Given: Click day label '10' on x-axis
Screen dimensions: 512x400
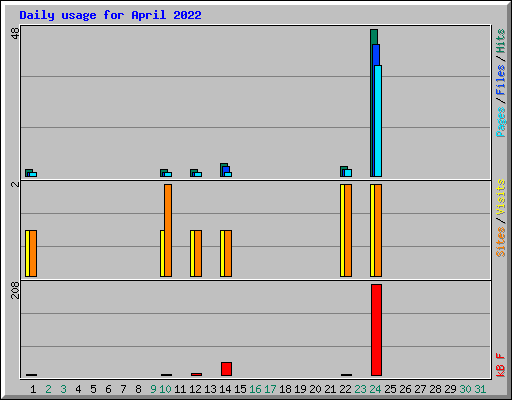Looking at the screenshot, I should (x=165, y=389).
